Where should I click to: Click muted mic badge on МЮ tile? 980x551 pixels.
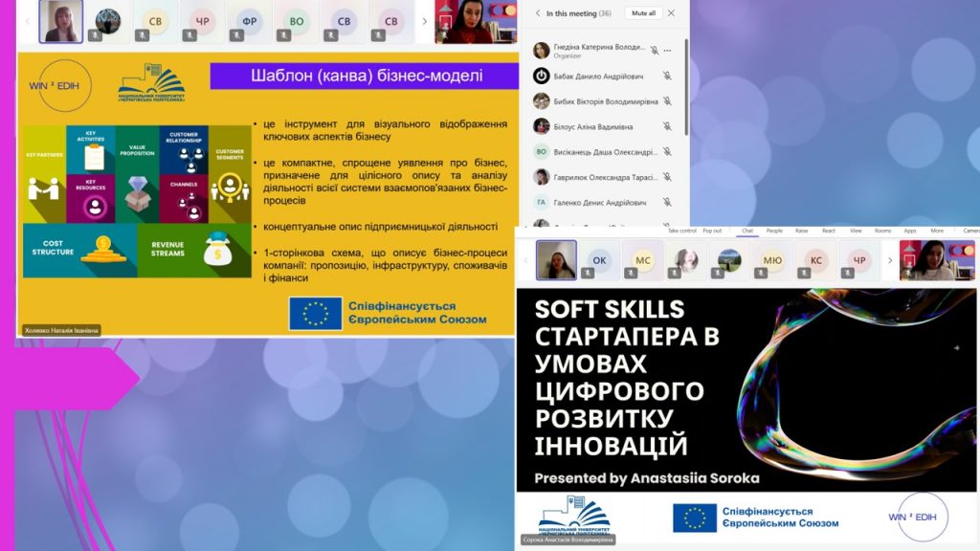pos(761,273)
